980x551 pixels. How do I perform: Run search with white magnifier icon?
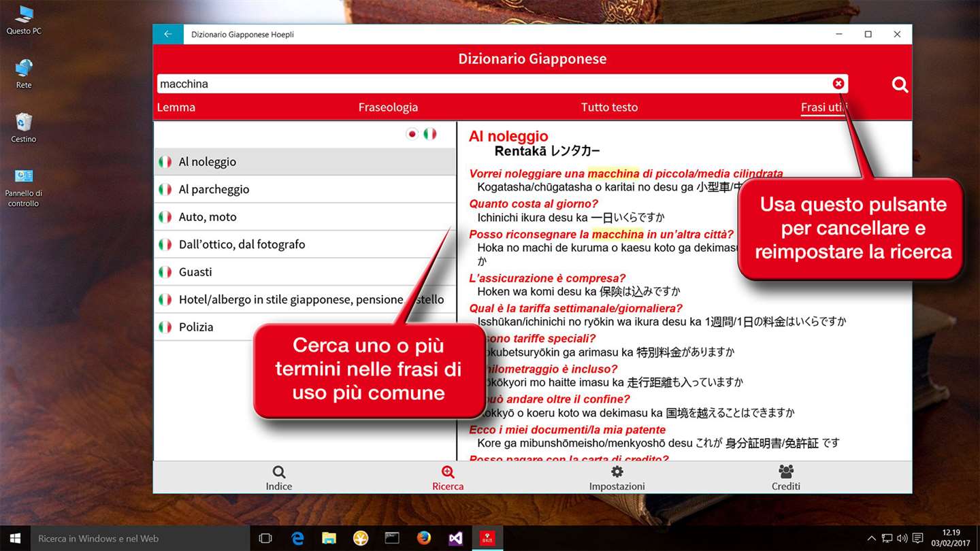pyautogui.click(x=900, y=84)
